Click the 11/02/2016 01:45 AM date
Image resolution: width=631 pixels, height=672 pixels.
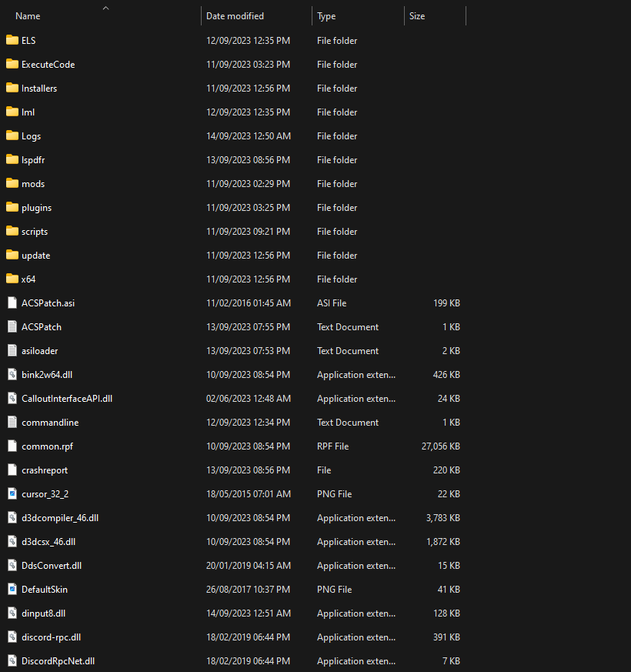pos(249,303)
